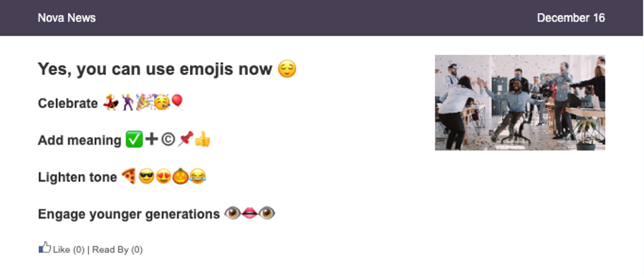Click the sunglasses face emoji

pos(147,177)
